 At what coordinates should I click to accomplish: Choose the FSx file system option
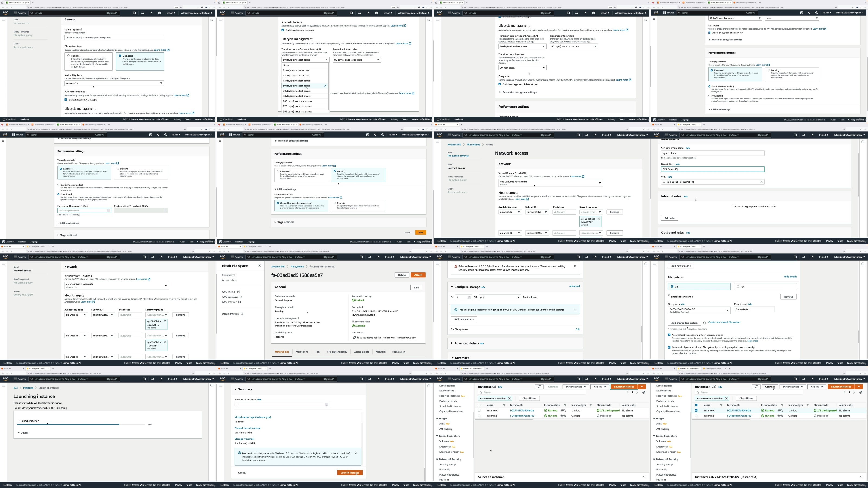(738, 287)
